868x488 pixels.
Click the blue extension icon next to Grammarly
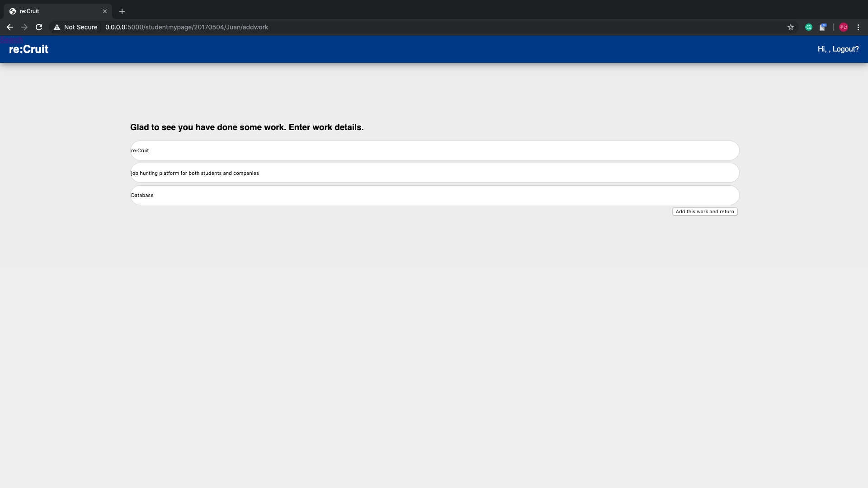click(x=823, y=27)
